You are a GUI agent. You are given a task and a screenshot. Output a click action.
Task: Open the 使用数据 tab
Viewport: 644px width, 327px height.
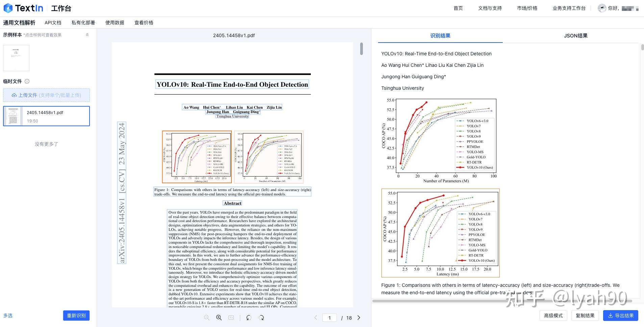[x=115, y=23]
